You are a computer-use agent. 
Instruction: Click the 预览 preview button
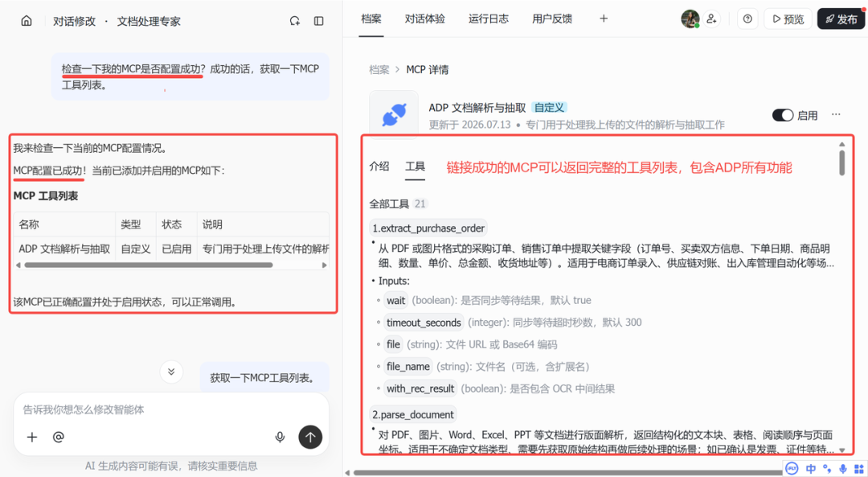(788, 19)
